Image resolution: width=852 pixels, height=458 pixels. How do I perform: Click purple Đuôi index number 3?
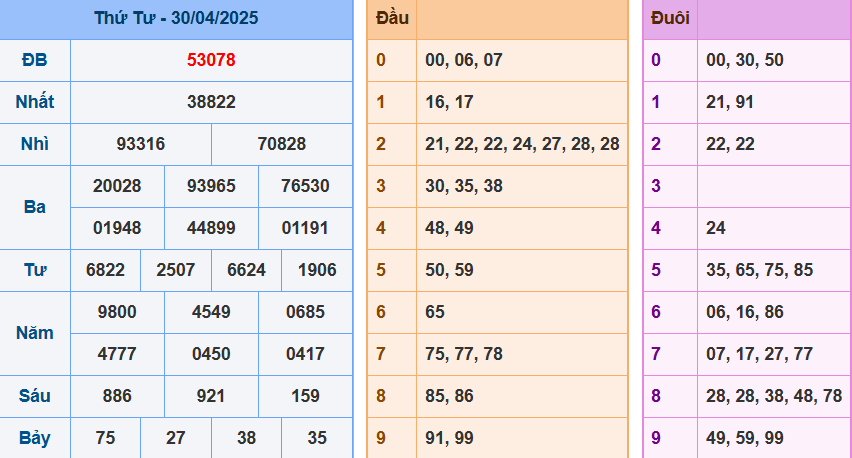[656, 186]
